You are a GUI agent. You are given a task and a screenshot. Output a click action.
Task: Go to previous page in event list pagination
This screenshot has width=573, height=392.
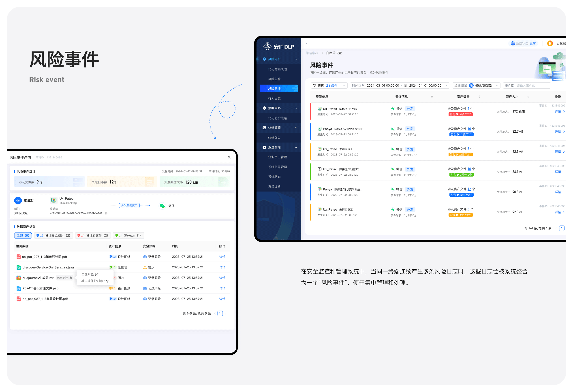pyautogui.click(x=556, y=228)
